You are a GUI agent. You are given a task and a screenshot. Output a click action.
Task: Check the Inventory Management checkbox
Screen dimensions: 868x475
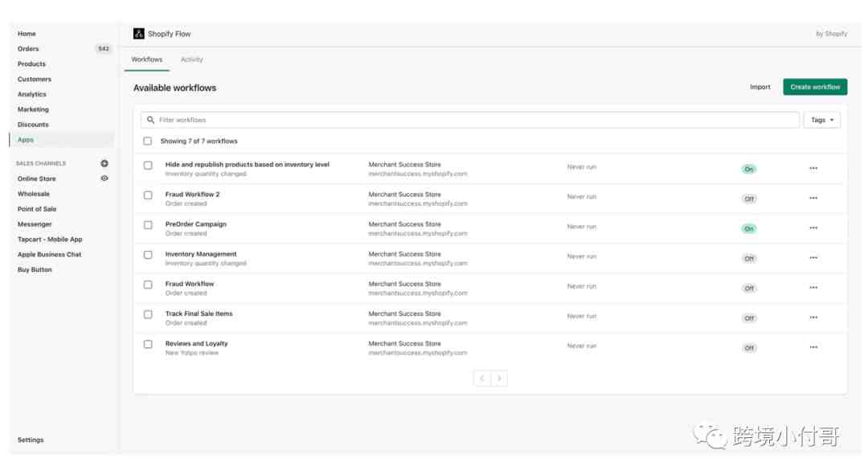tap(148, 255)
